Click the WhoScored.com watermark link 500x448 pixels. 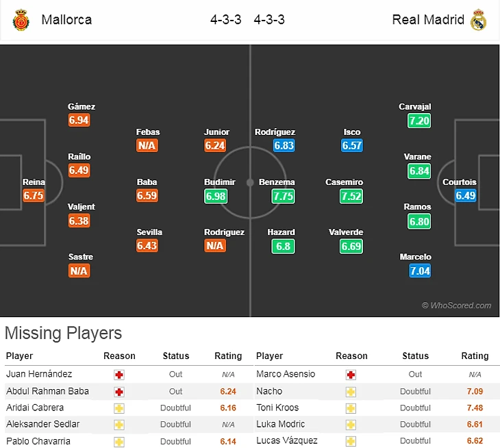(x=456, y=306)
